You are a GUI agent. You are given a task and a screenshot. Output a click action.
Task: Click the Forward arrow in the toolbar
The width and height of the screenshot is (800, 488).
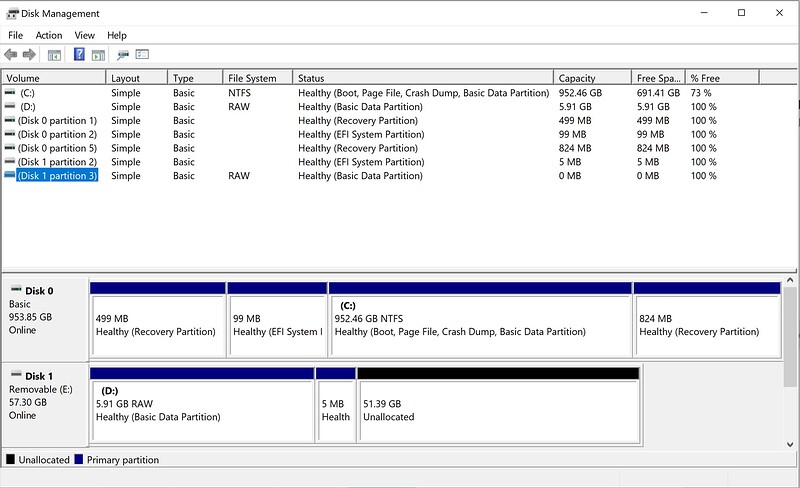coord(29,55)
